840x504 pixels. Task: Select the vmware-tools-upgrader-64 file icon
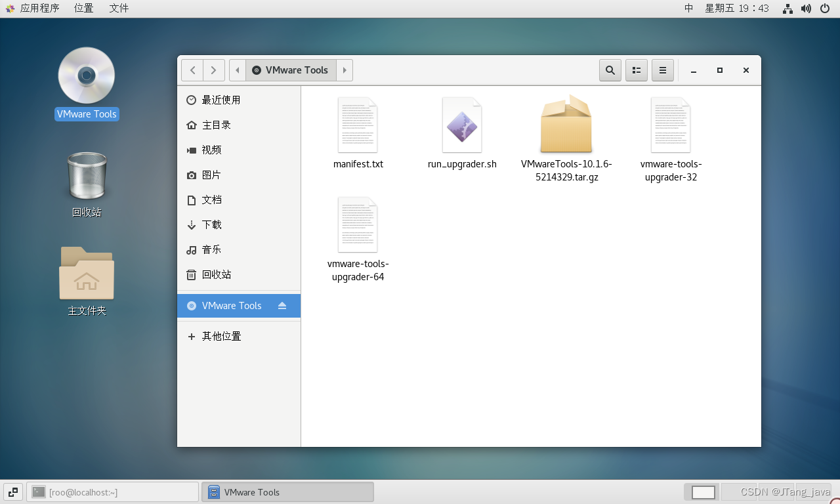point(358,225)
